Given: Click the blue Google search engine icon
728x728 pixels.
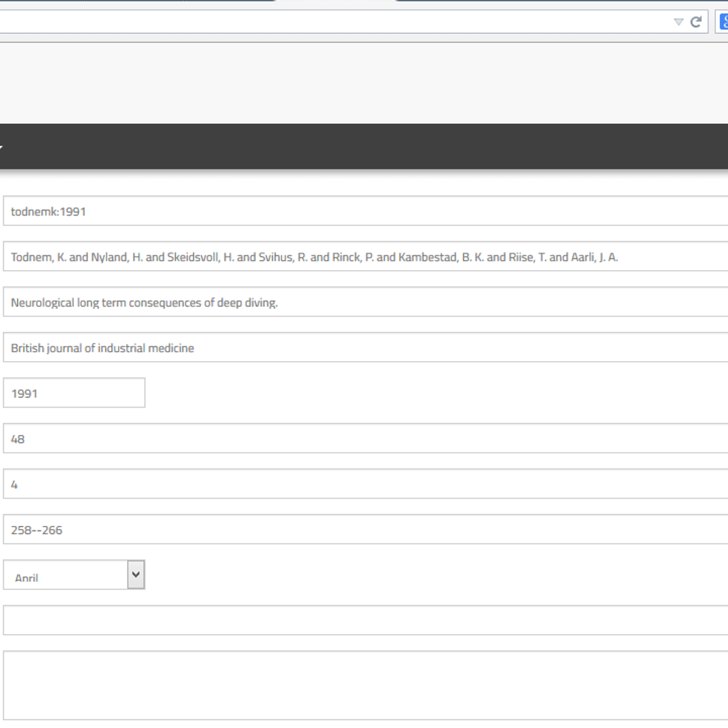Looking at the screenshot, I should point(723,22).
